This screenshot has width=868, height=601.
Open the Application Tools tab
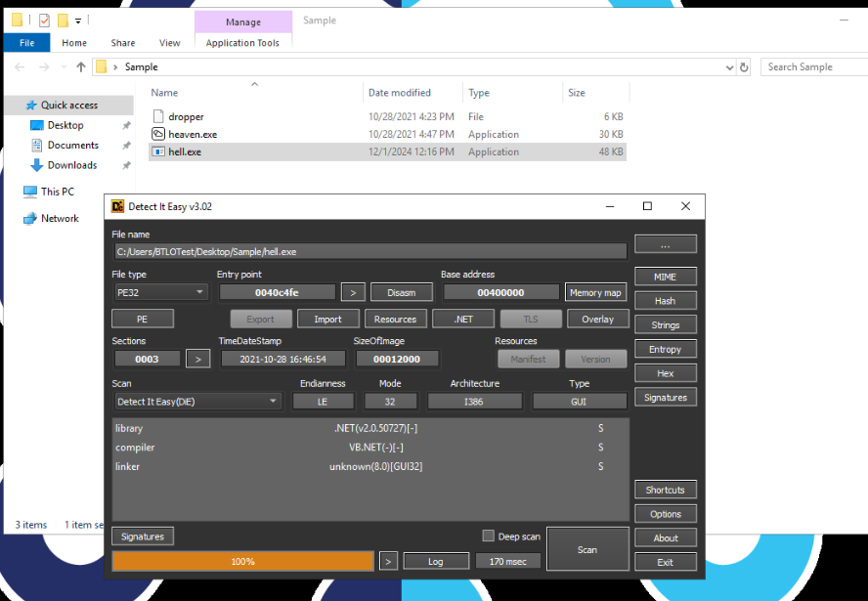coord(242,43)
